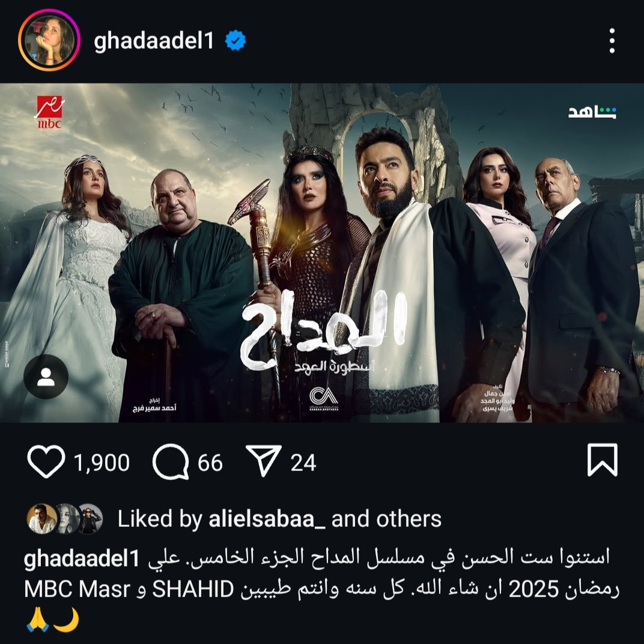Viewport: 644px width, 644px height.
Task: Tap the MBC Masr logo on poster
Action: [x=50, y=112]
